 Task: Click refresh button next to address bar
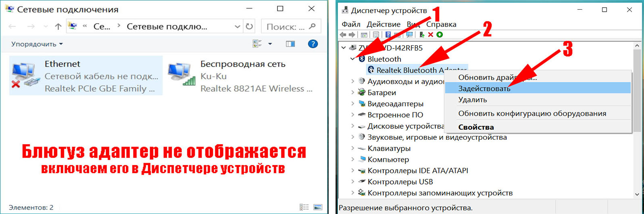249,26
